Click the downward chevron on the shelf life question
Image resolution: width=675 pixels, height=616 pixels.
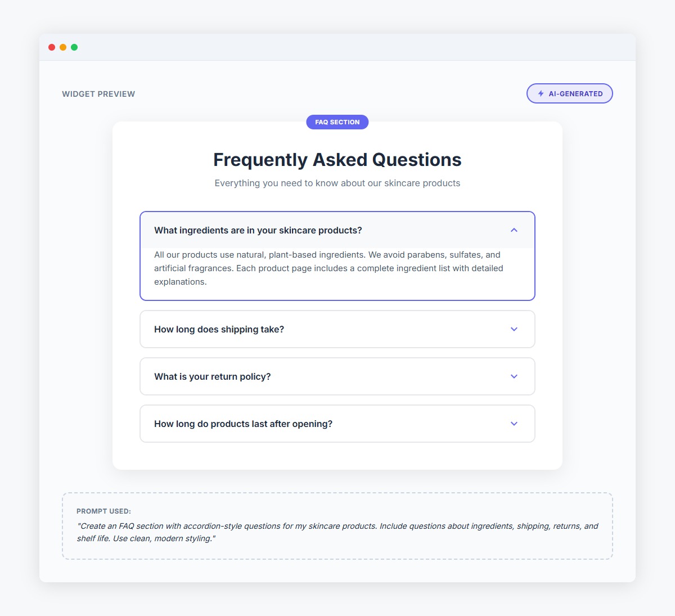pyautogui.click(x=514, y=424)
